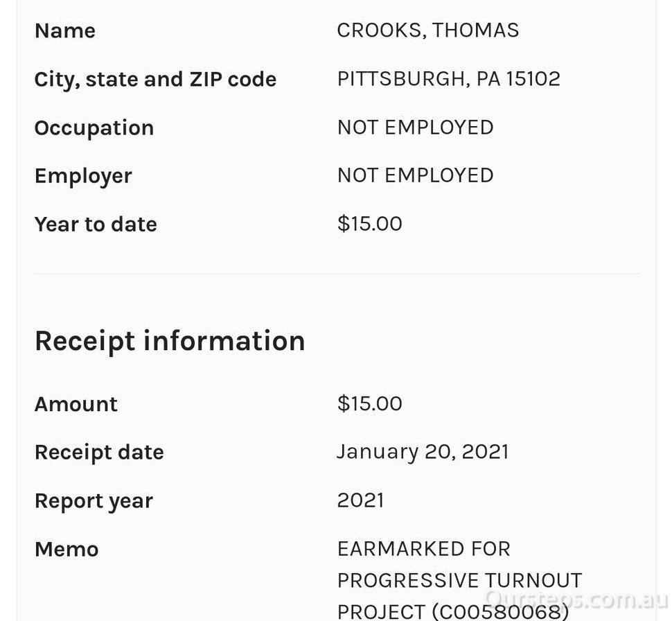Viewport: 672px width, 621px height.
Task: Click the EARMARKED FOR memo text
Action: pyautogui.click(x=423, y=549)
